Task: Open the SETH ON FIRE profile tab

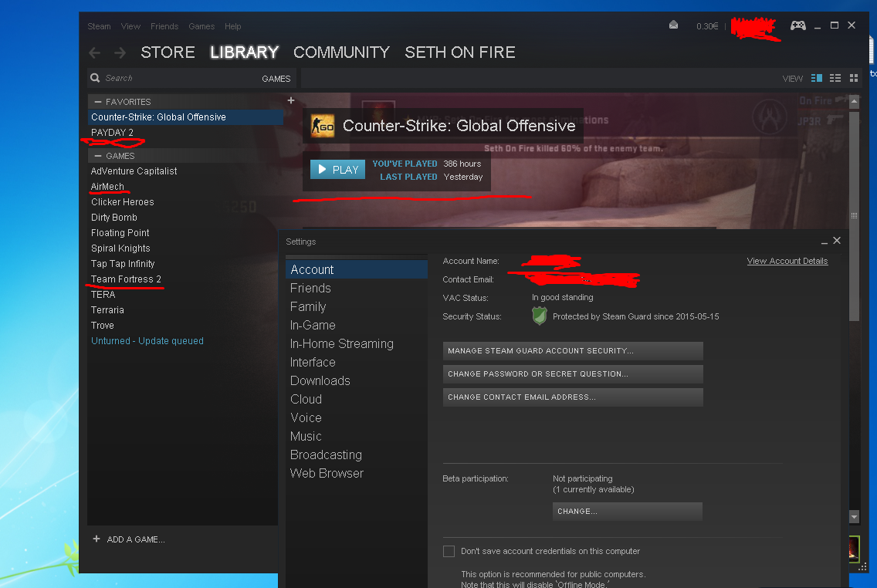Action: (x=460, y=52)
